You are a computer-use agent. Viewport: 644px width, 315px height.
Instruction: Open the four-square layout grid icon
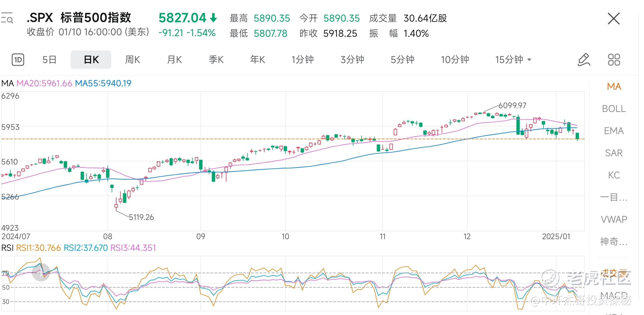click(614, 60)
